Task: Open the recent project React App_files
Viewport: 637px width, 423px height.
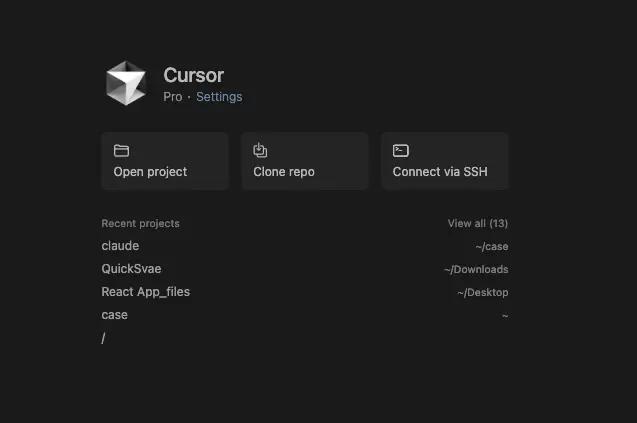Action: point(145,292)
